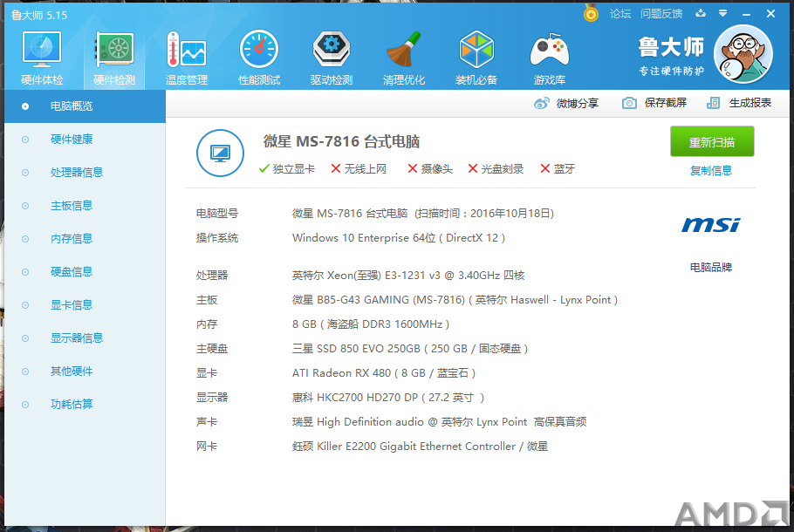Click the 鲁大师 5.15 window title

pos(39,15)
